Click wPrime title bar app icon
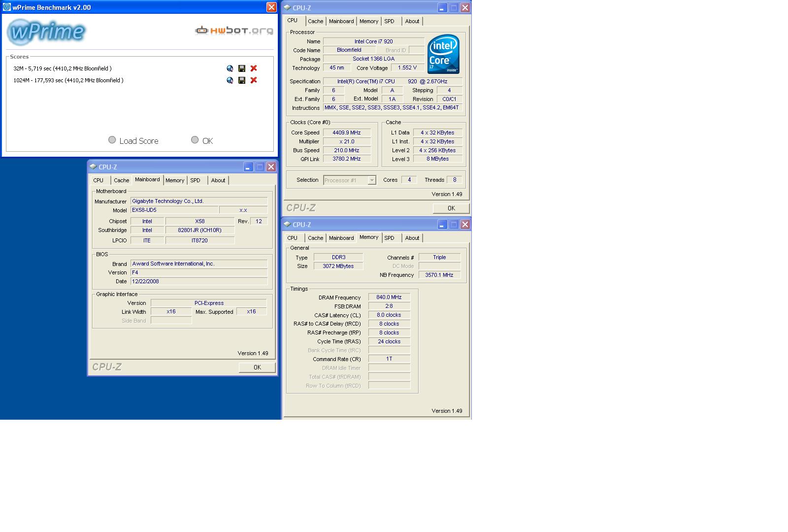The width and height of the screenshot is (788, 532). [x=7, y=7]
